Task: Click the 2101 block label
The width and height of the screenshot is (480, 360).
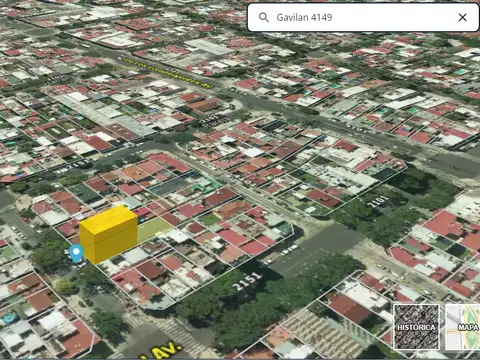Action: (378, 201)
